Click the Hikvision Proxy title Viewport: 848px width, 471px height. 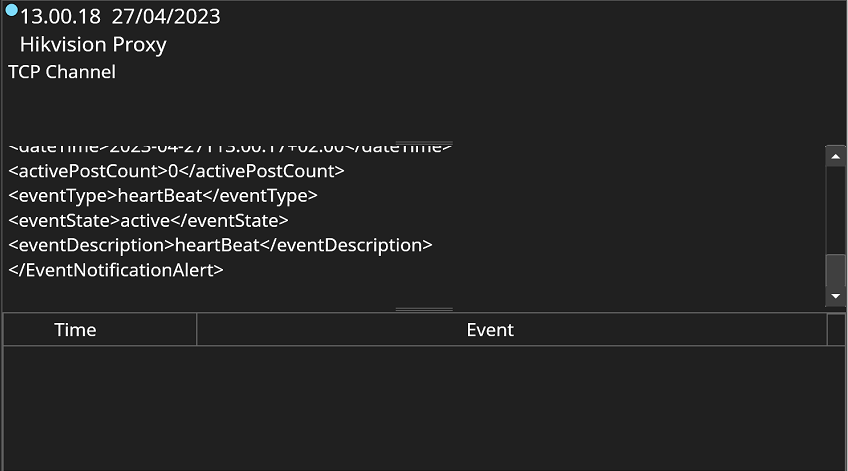click(93, 45)
